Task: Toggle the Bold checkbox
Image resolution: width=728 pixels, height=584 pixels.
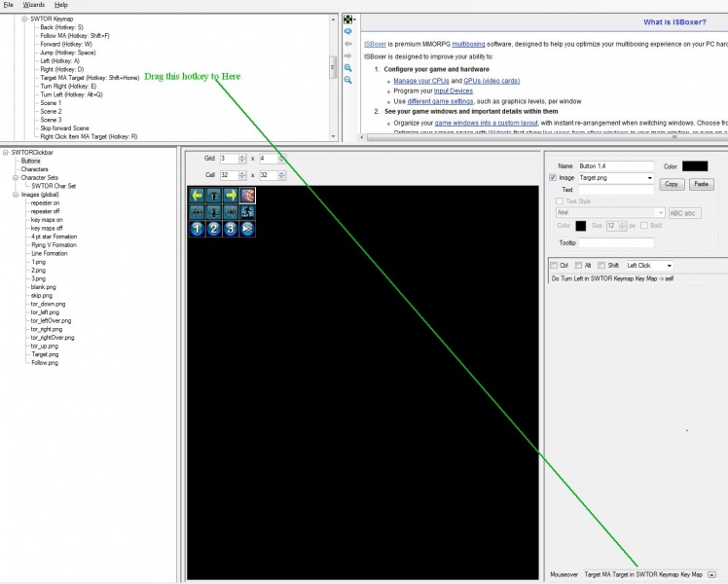Action: click(644, 225)
